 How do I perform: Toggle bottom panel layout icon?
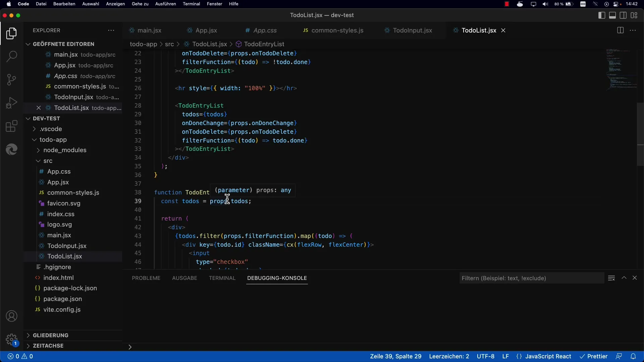coord(612,15)
